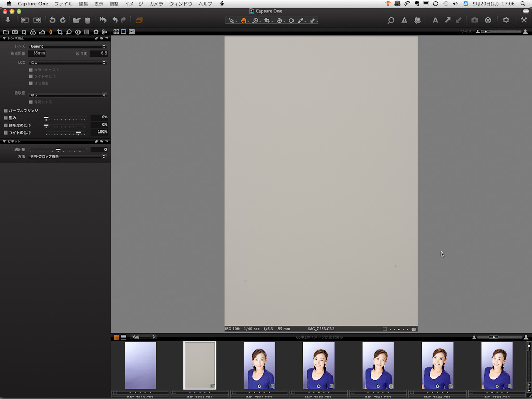Open the レンズ Generic dropdown
532x399 pixels.
[x=68, y=46]
